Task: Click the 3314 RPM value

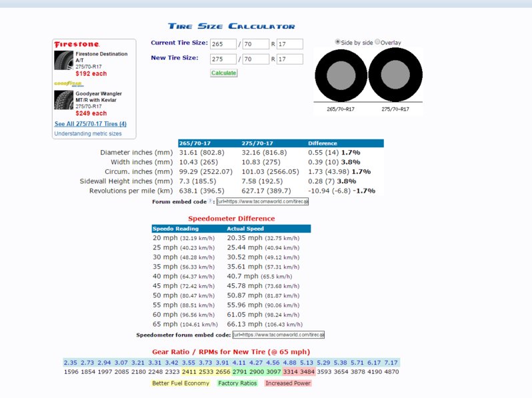Action: [x=291, y=372]
